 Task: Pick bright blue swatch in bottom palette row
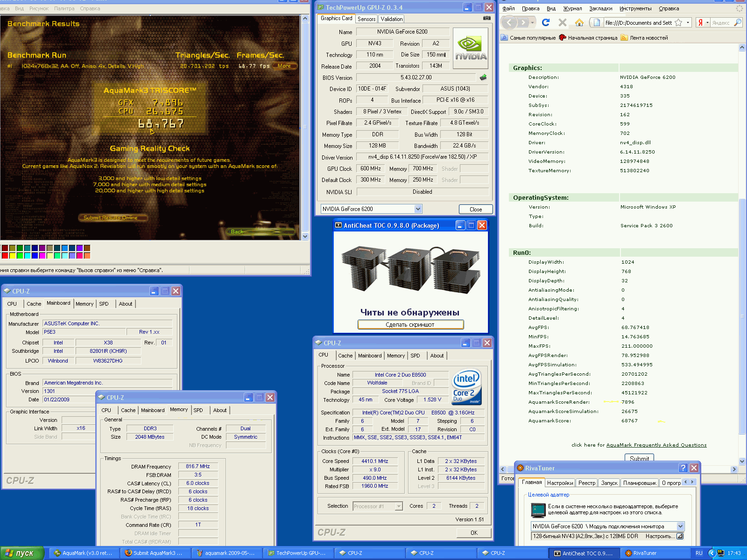[35, 255]
